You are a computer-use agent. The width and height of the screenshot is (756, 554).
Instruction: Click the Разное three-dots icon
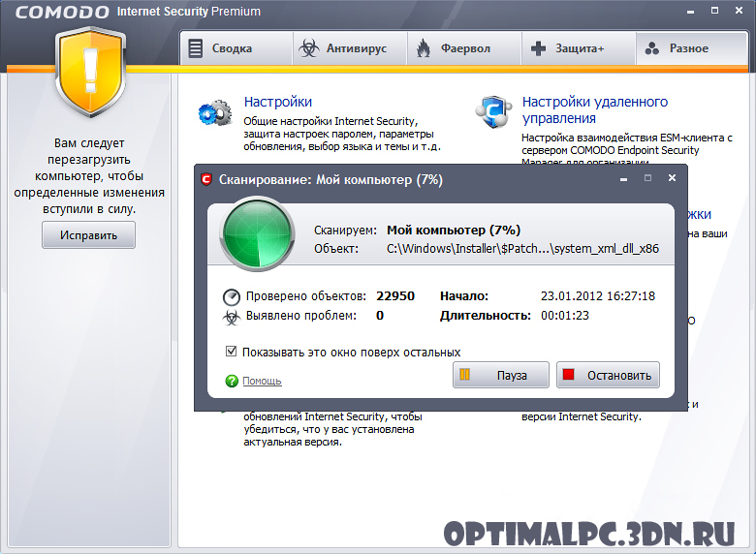[x=652, y=48]
